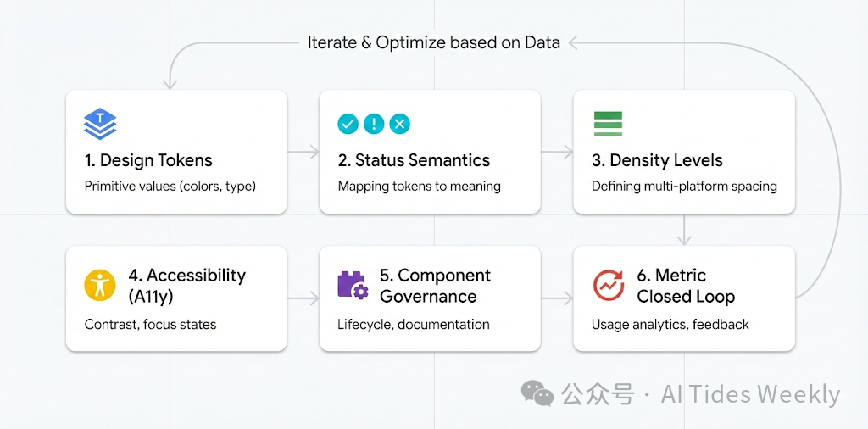Click the "Mapping tokens to meaning" description
868x429 pixels.
(419, 186)
